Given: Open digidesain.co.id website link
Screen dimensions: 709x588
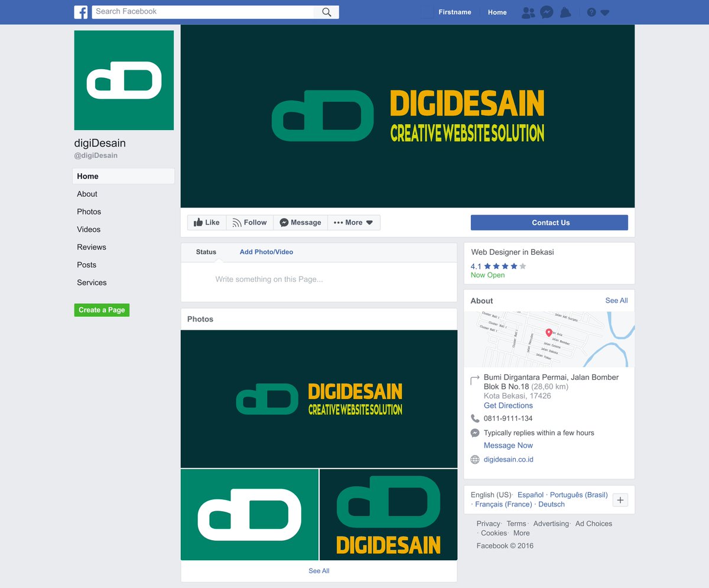Looking at the screenshot, I should tap(509, 459).
